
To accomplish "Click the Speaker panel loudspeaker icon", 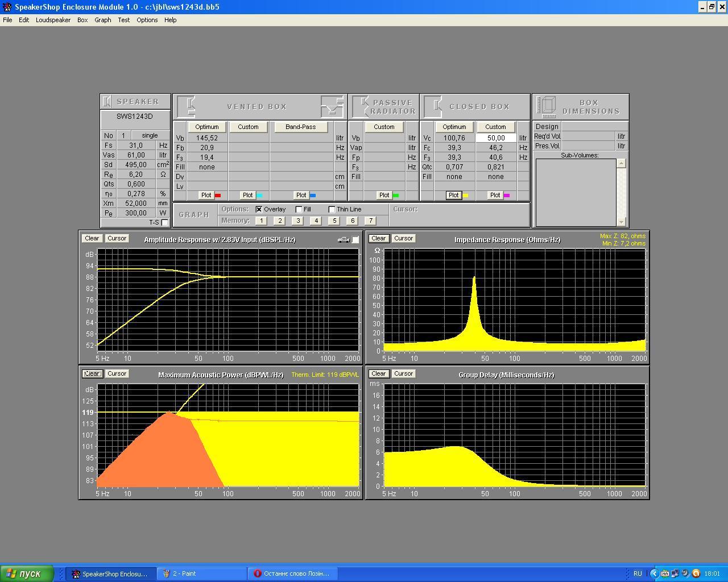I will pos(107,102).
